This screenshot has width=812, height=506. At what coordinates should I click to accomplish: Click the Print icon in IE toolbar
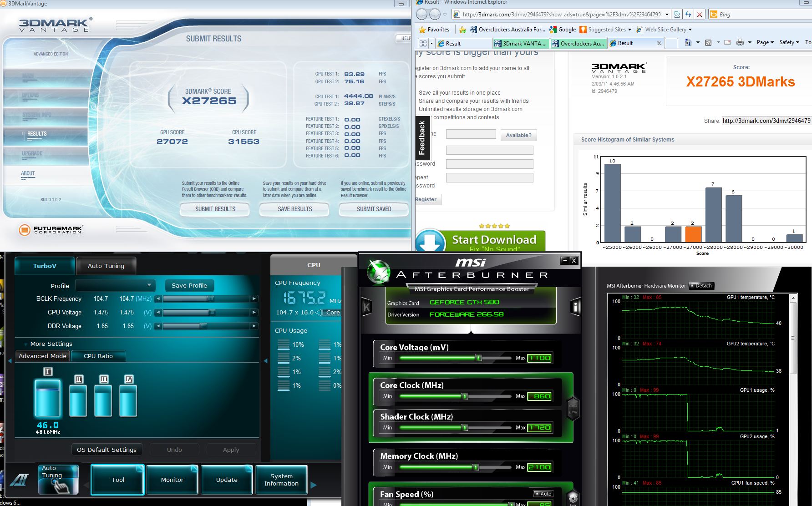coord(740,42)
